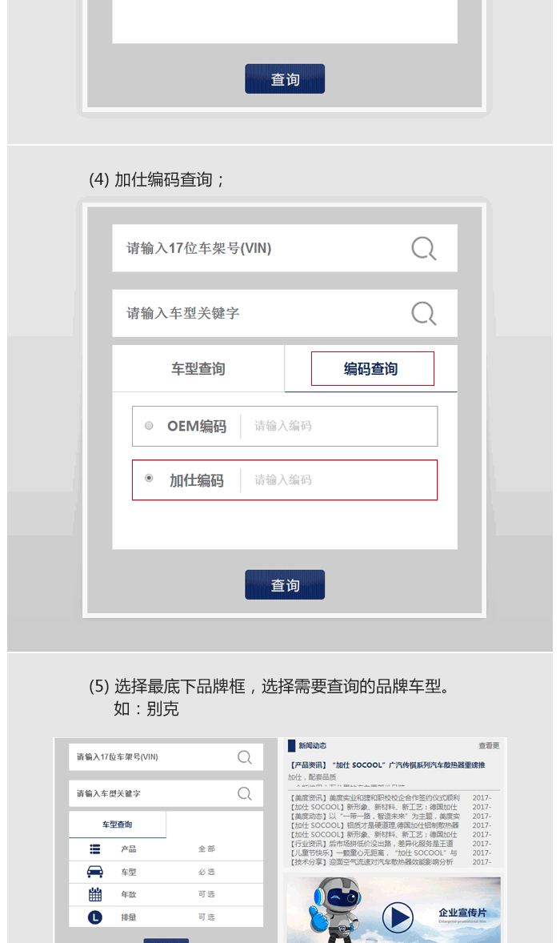
Task: Click the small VIN search icon in bottom screenshot
Action: (245, 757)
